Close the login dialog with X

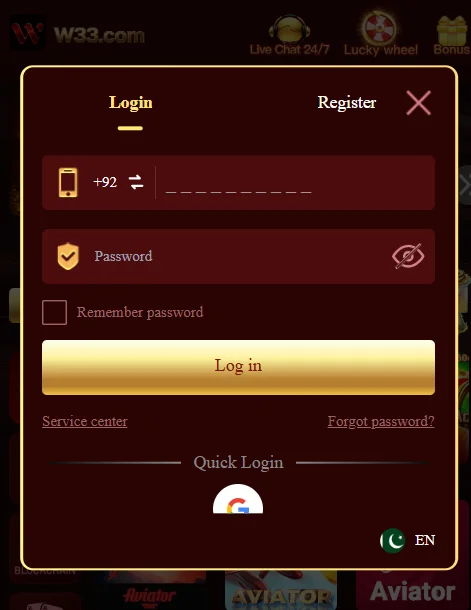pos(418,103)
